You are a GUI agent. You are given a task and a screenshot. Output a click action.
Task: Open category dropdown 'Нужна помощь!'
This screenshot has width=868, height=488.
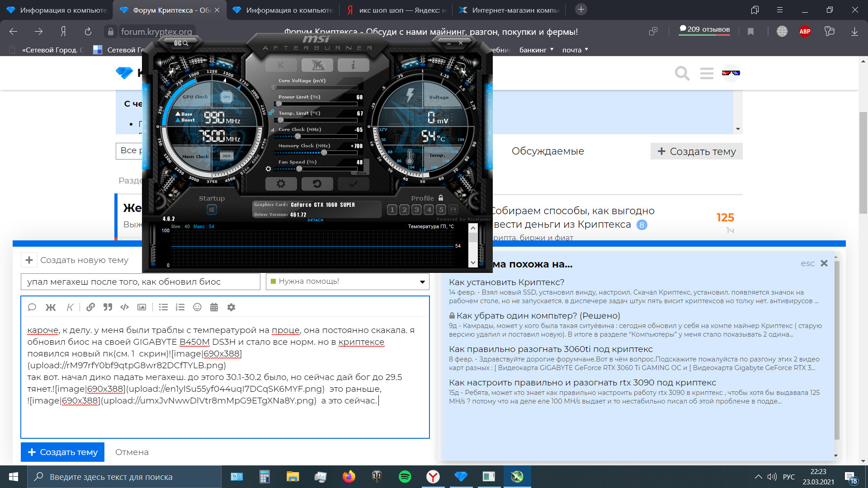click(347, 282)
